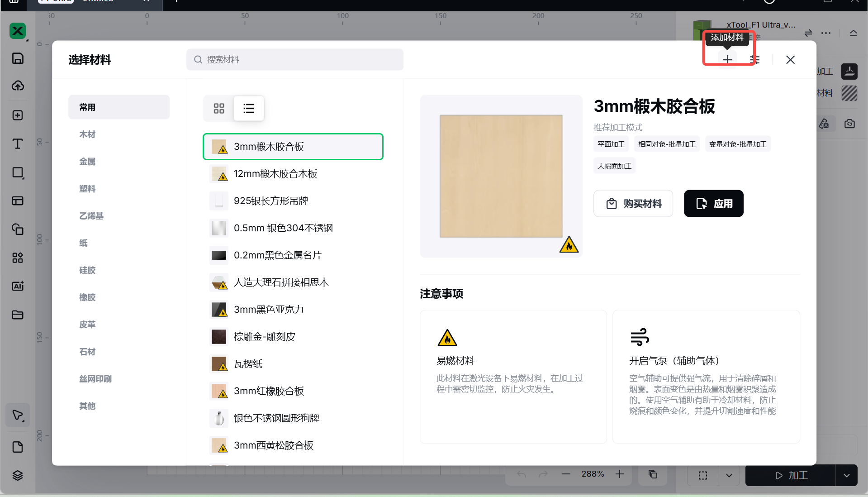
Task: Switch to list view of materials
Action: (249, 109)
